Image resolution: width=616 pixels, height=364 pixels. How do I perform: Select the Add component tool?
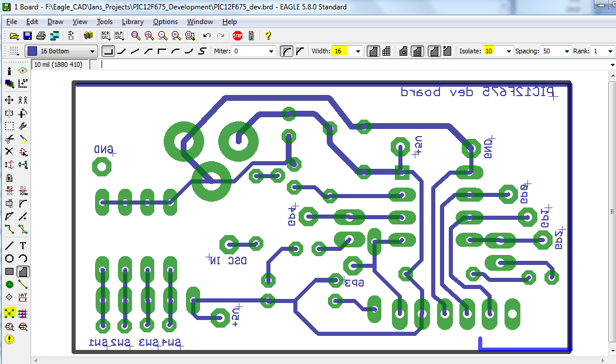[23, 152]
